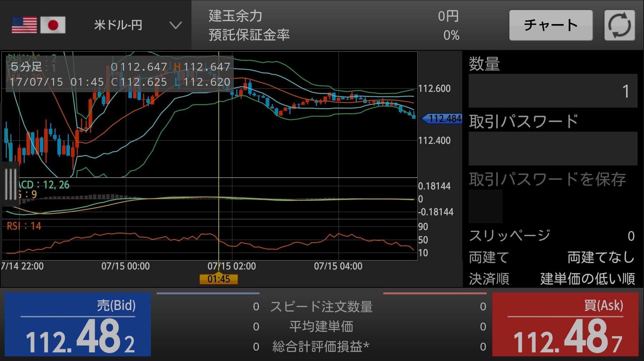Change 決済順 from 建単価の低い順
644x361 pixels.
(587, 278)
